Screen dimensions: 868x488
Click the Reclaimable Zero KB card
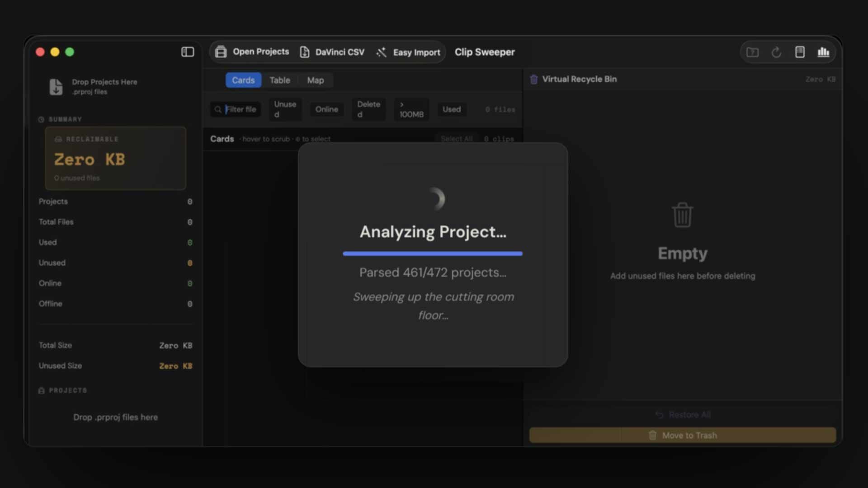[116, 158]
